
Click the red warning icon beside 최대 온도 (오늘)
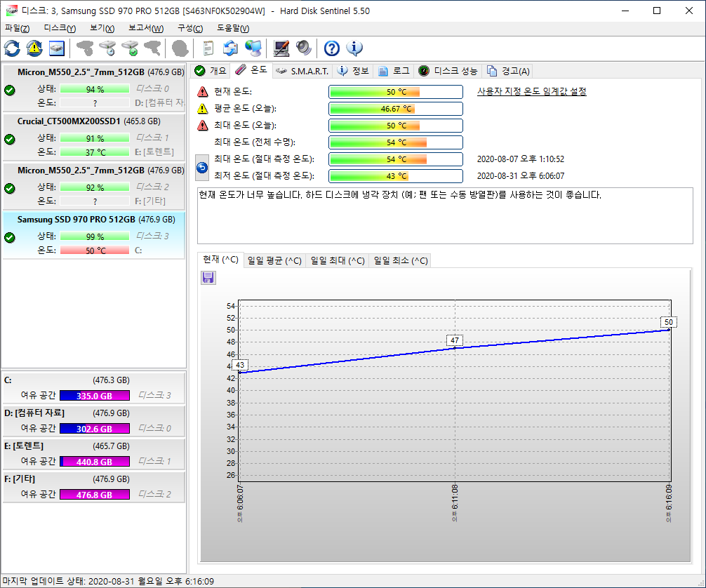pyautogui.click(x=203, y=125)
